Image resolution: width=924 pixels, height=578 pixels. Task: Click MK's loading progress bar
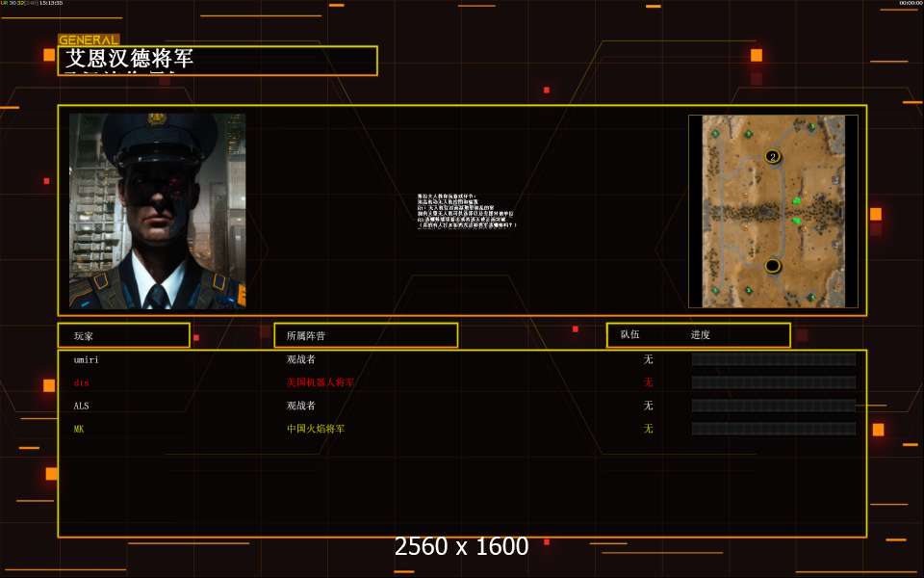click(x=774, y=429)
